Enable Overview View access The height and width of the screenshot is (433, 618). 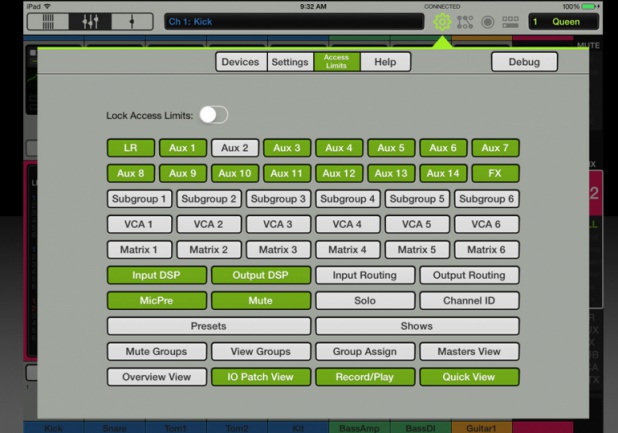pyautogui.click(x=157, y=377)
